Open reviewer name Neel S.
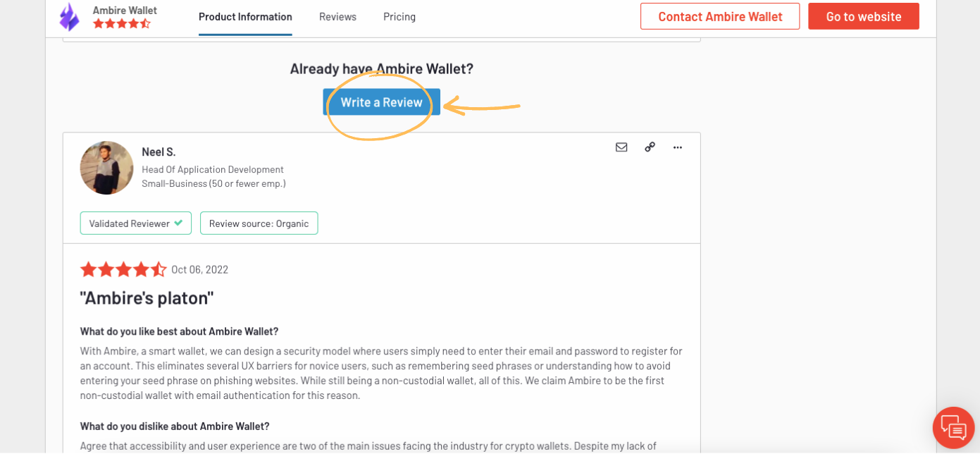 point(159,152)
